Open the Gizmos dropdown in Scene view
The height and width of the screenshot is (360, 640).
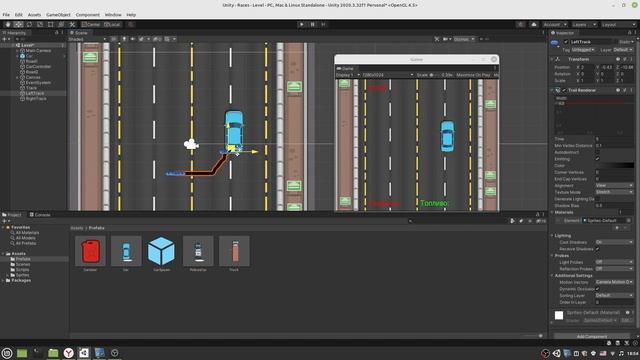[464, 39]
